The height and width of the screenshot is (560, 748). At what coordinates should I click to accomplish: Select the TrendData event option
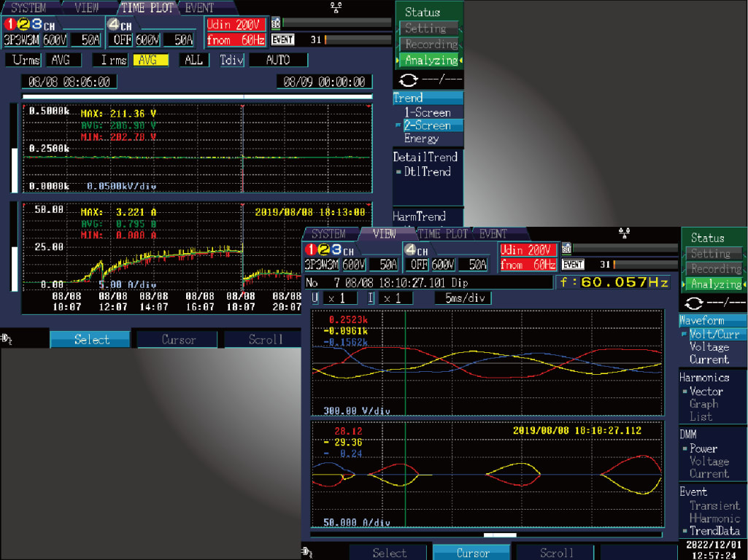click(x=714, y=530)
